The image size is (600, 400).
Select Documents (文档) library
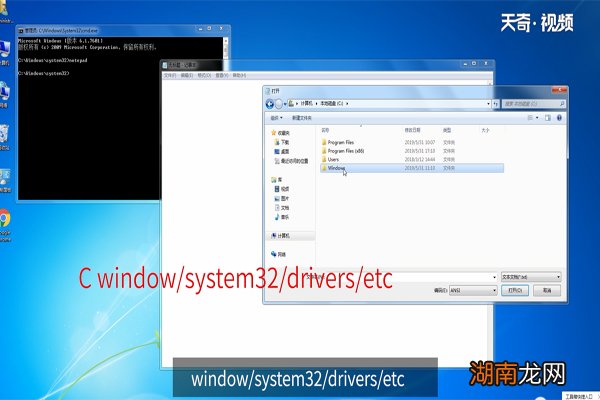point(282,208)
